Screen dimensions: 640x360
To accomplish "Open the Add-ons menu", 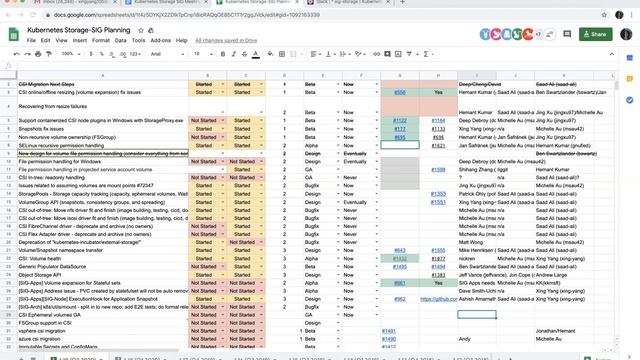I will (160, 40).
